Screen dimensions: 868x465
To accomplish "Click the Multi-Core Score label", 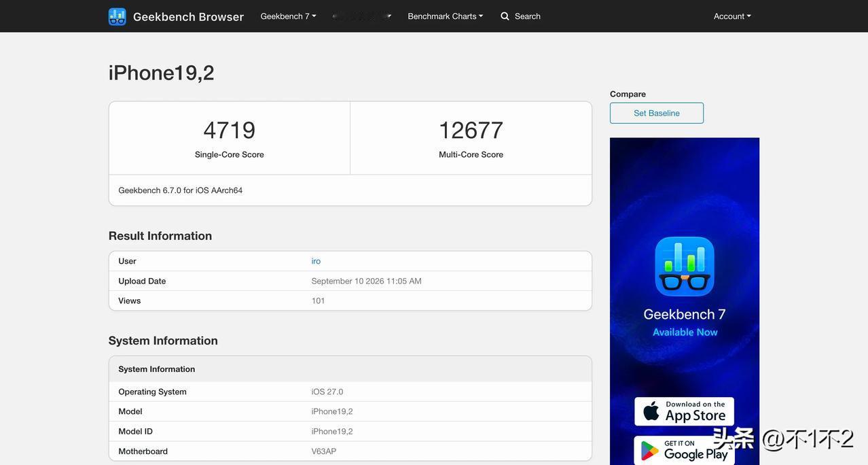I will point(471,154).
